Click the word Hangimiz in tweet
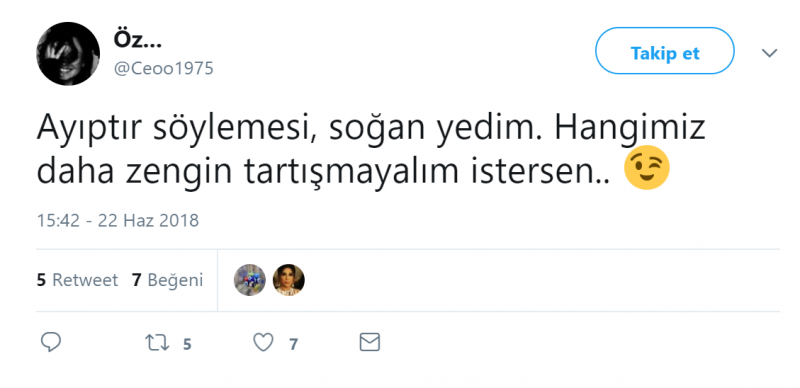 point(630,130)
